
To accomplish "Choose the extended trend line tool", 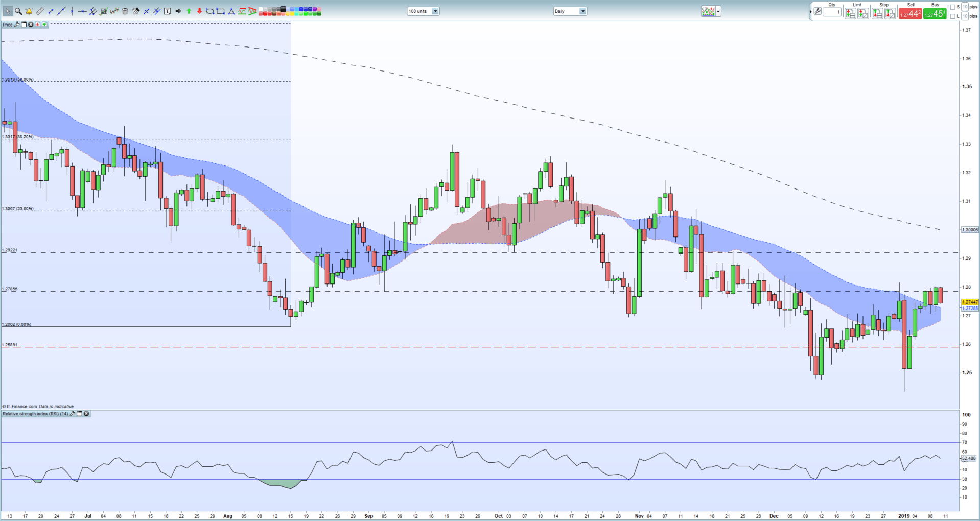I will point(61,11).
